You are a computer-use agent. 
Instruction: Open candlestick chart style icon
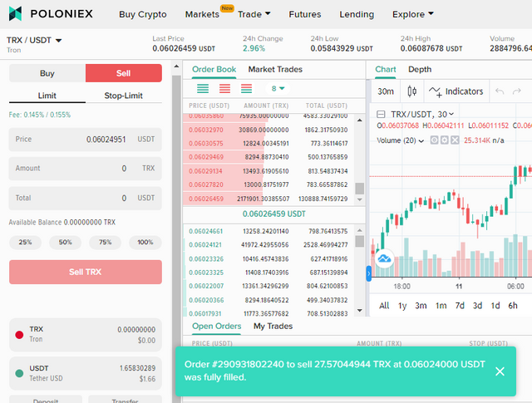(x=412, y=91)
